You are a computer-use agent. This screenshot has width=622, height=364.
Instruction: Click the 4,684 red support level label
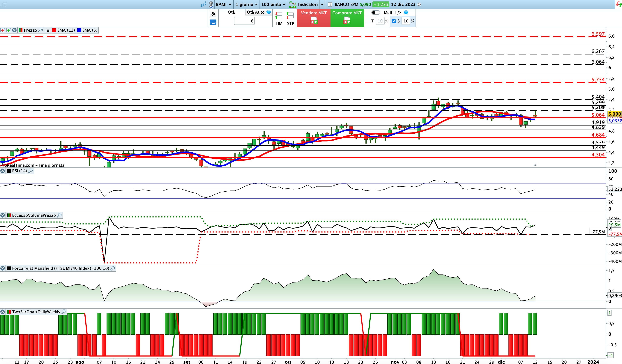coord(598,135)
